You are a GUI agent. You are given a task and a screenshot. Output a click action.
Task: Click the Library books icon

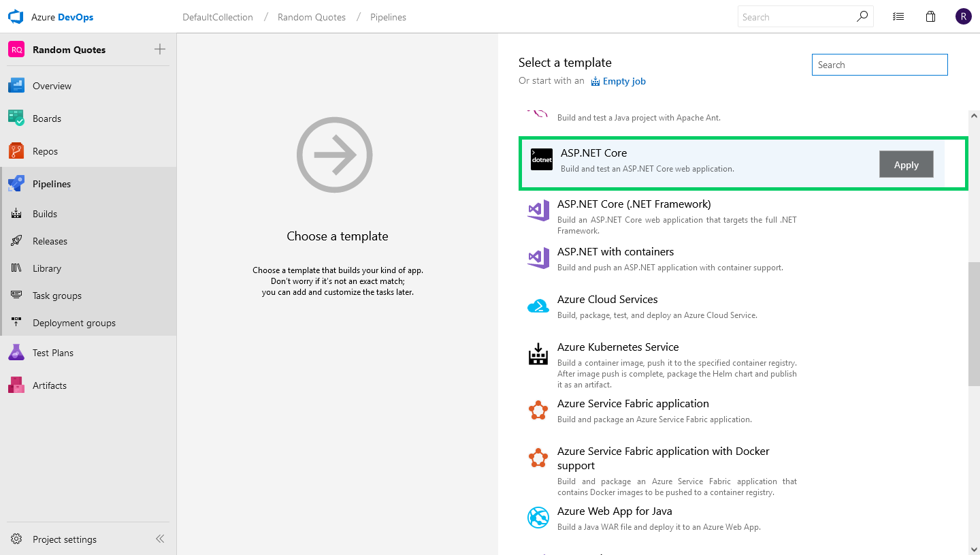point(17,268)
